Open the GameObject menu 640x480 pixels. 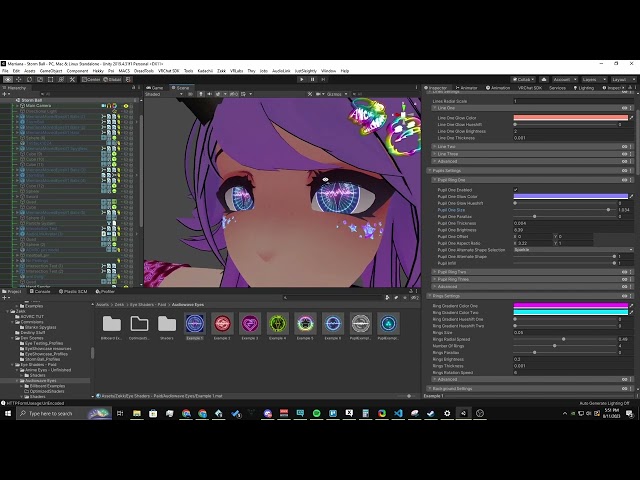pos(51,71)
